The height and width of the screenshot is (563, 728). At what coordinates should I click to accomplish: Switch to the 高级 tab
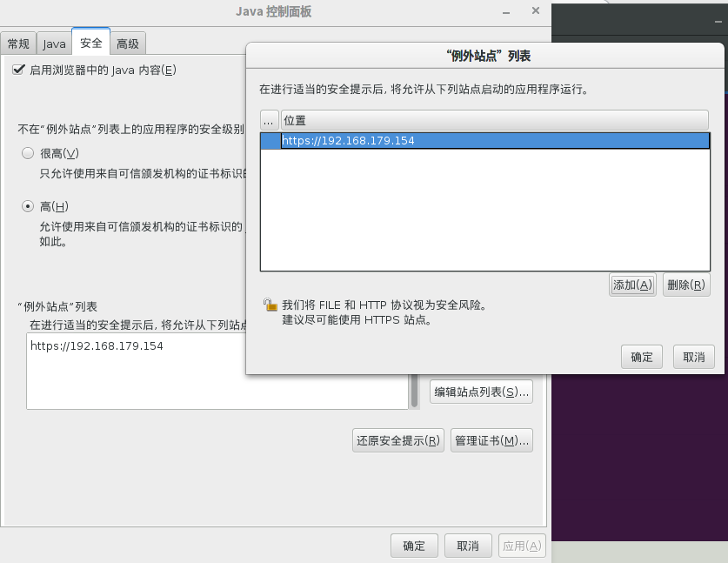coord(128,44)
